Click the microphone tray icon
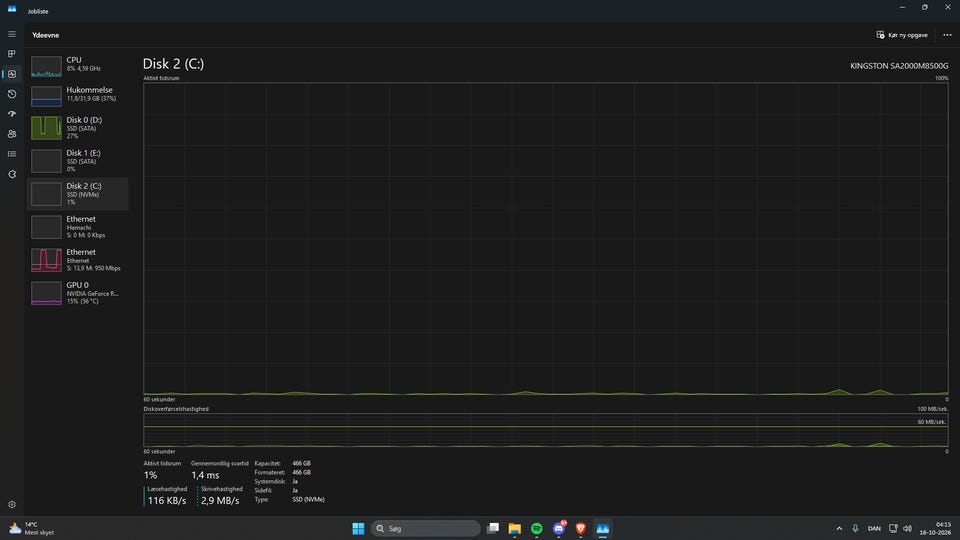The image size is (960, 540). pos(855,528)
